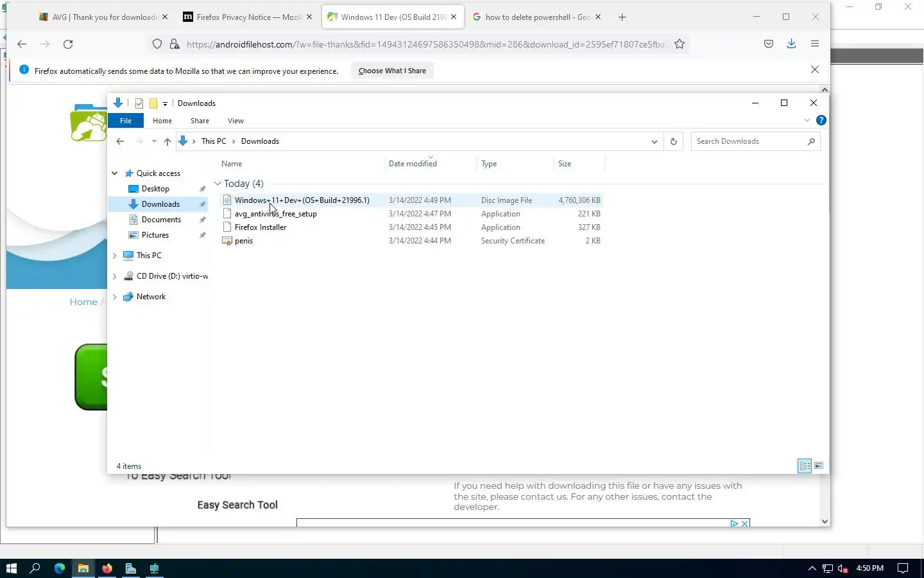Open taskbar search magnifier

pos(35,568)
